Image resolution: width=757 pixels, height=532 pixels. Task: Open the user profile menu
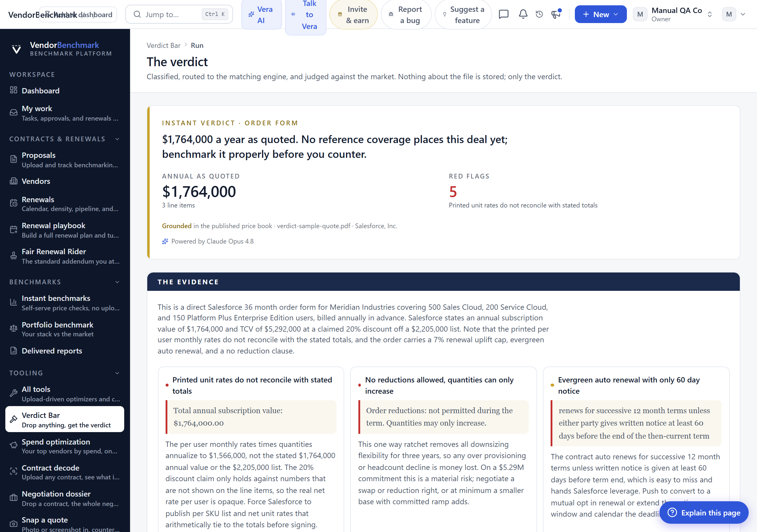pyautogui.click(x=734, y=14)
